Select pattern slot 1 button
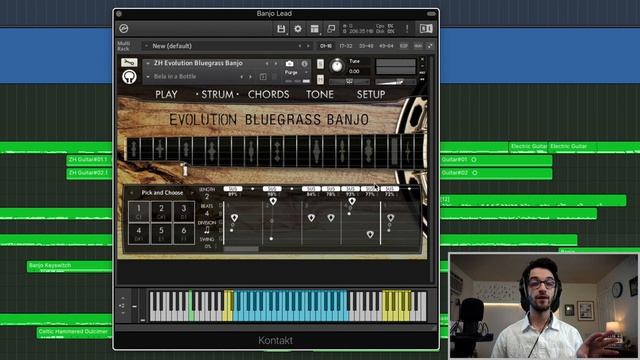 click(139, 211)
